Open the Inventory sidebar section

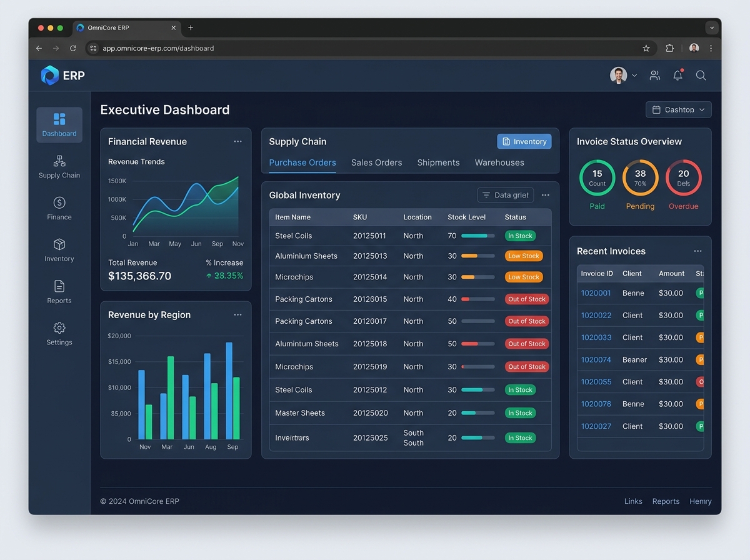tap(59, 251)
